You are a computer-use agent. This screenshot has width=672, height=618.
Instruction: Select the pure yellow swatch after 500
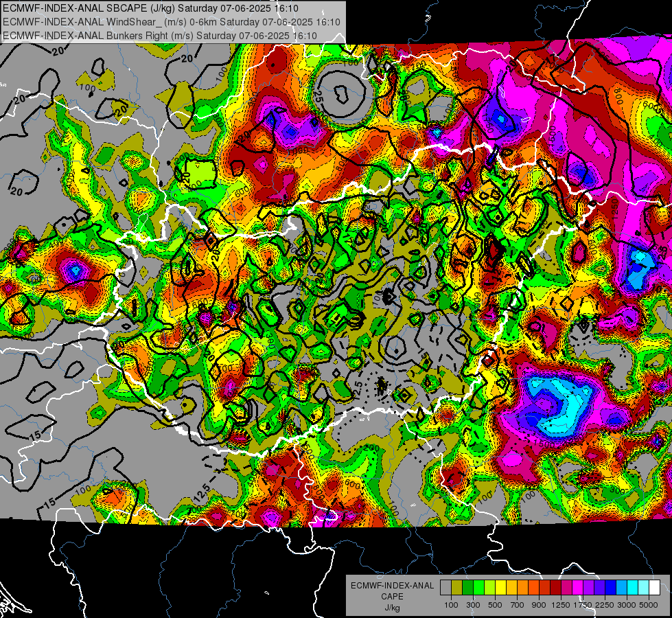click(500, 588)
